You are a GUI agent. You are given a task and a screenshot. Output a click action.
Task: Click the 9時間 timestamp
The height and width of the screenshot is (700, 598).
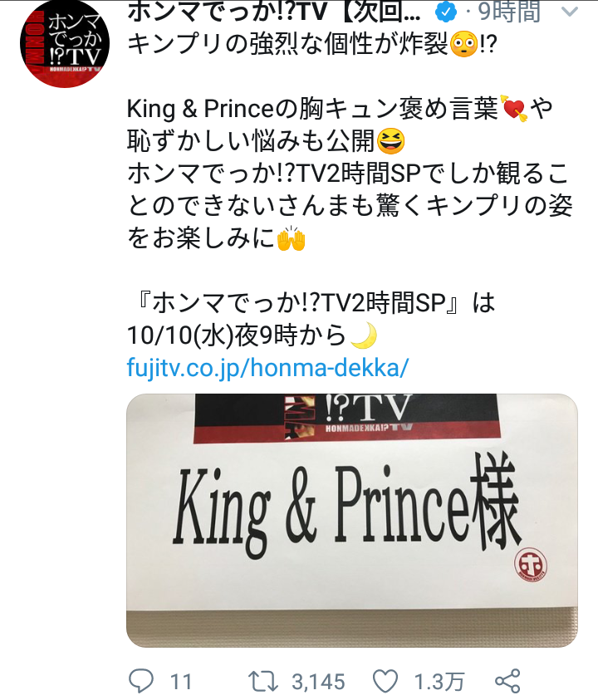tap(509, 12)
